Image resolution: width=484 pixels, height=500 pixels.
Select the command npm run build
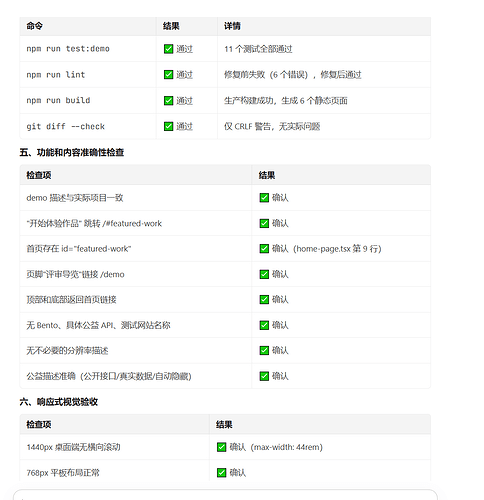58,101
